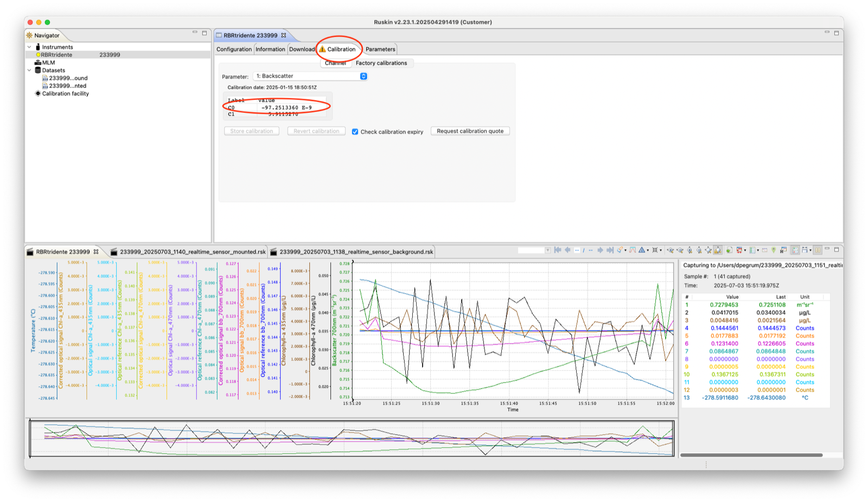The width and height of the screenshot is (868, 502).
Task: Close the RBRtridente 233999 editor tab
Action: tap(284, 35)
